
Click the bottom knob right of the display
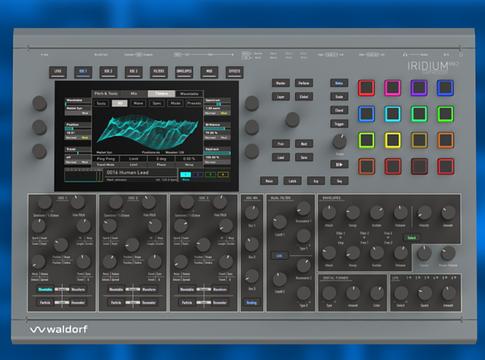point(252,151)
